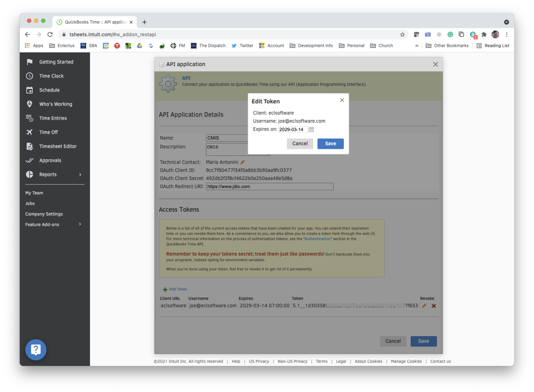Reload the page with the refresh icon
This screenshot has height=392, width=534.
pos(50,34)
